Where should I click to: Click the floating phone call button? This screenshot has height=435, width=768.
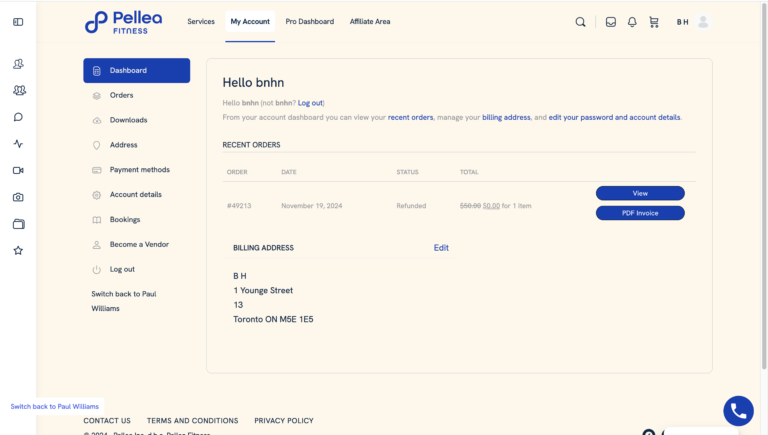pos(739,411)
